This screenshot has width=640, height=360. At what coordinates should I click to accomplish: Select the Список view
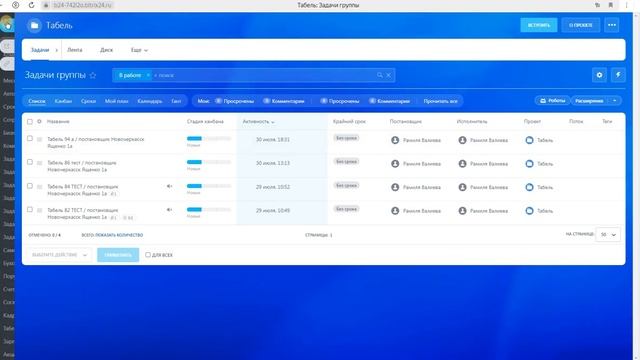(x=37, y=101)
